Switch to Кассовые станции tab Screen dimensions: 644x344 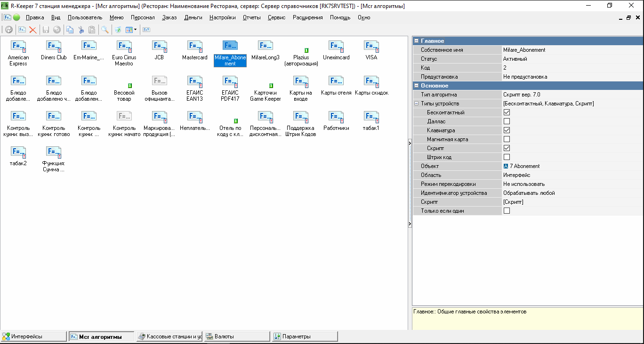tap(169, 336)
